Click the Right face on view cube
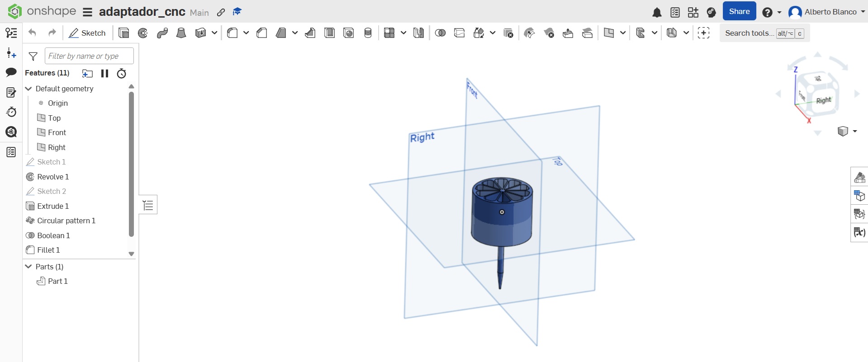The image size is (868, 362). 823,100
